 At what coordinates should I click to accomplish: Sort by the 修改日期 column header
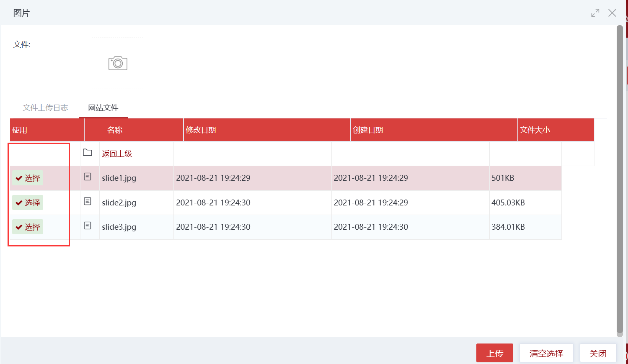[267, 130]
